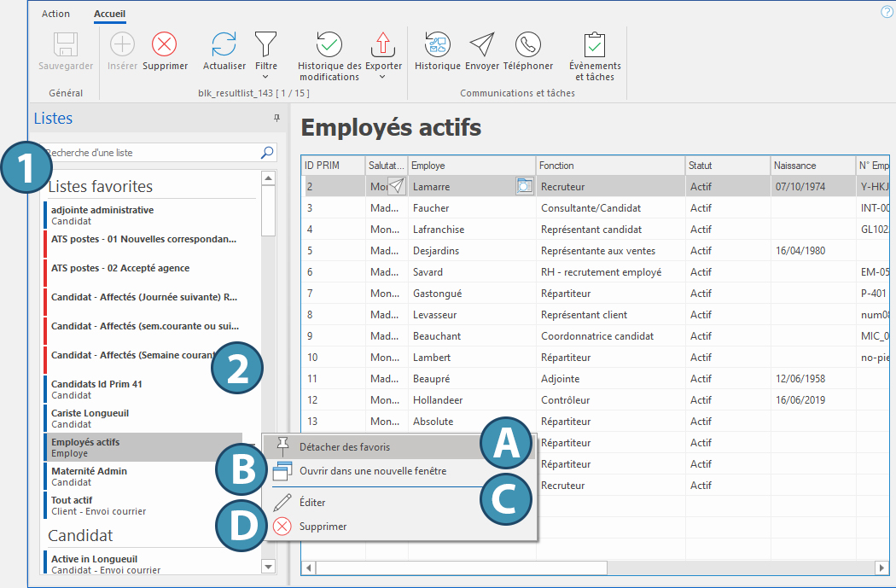Click the Recherche d'une liste field
The width and height of the screenshot is (896, 588).
(150, 153)
